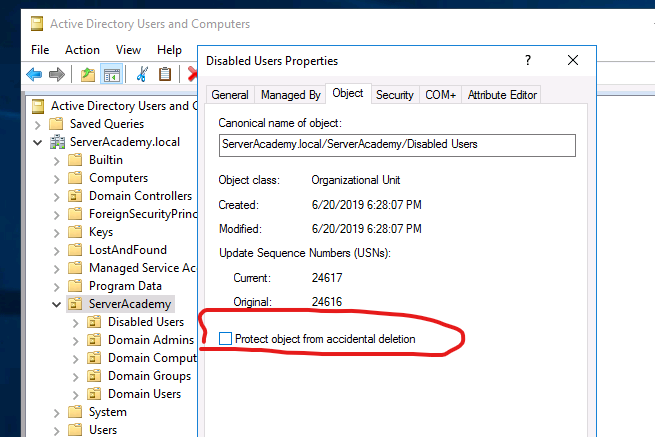
Task: Switch to the Attribute Editor tab
Action: click(502, 95)
